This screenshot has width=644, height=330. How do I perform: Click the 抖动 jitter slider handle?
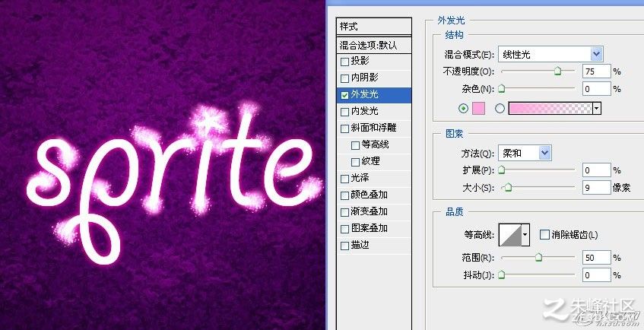click(502, 275)
